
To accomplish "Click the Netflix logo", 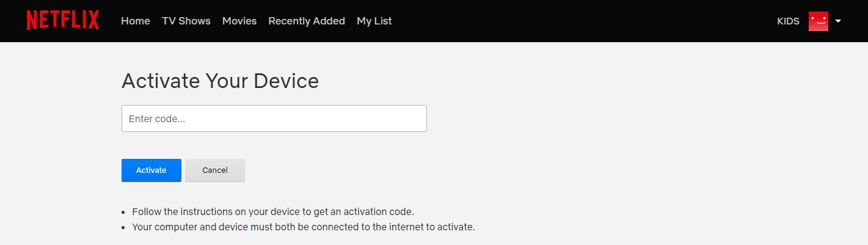I will (x=62, y=21).
